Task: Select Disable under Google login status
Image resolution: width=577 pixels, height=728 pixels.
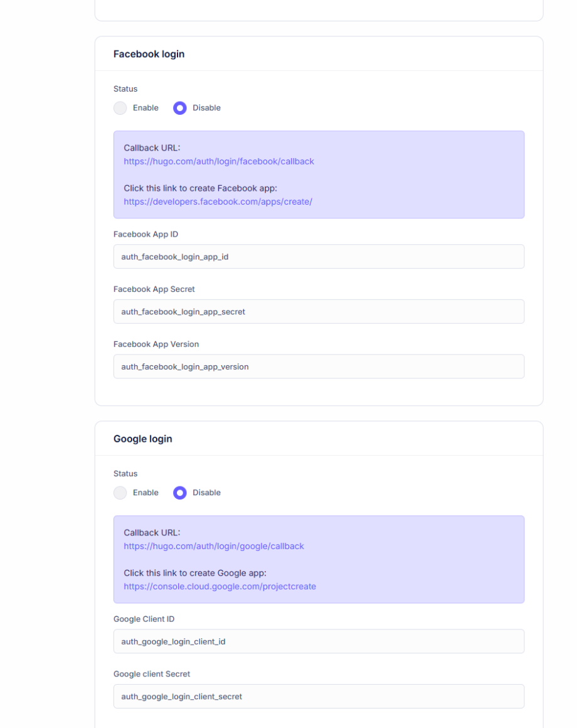Action: [x=180, y=493]
